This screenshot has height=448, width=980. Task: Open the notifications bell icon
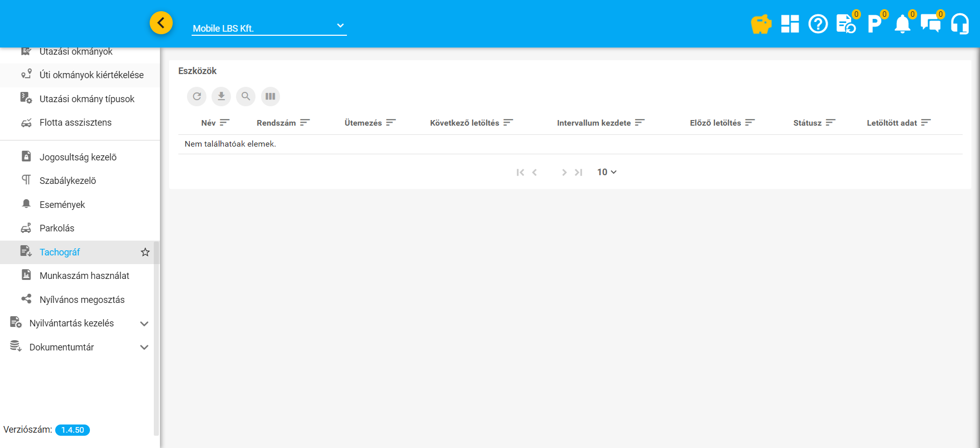pos(902,24)
